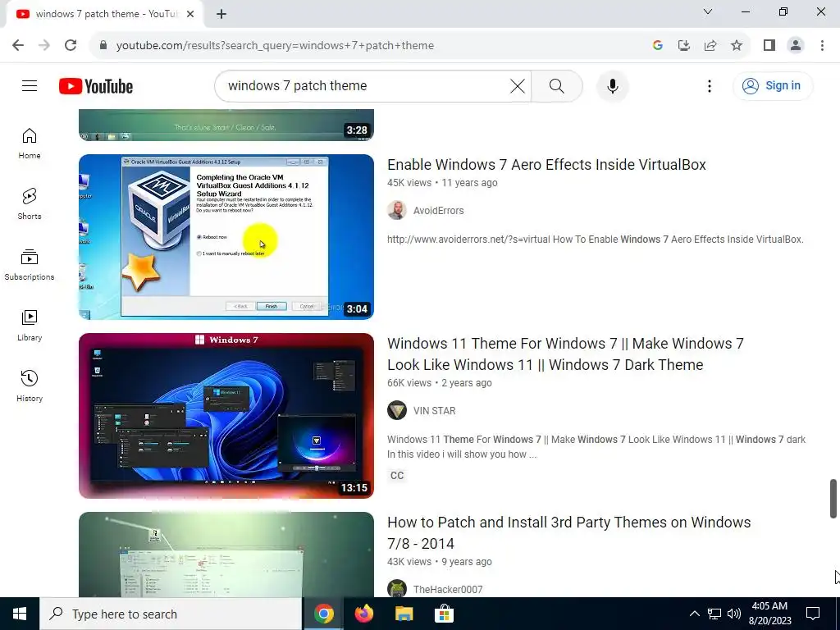The height and width of the screenshot is (630, 840).
Task: Click 45K views 11 years ago text
Action: click(442, 183)
